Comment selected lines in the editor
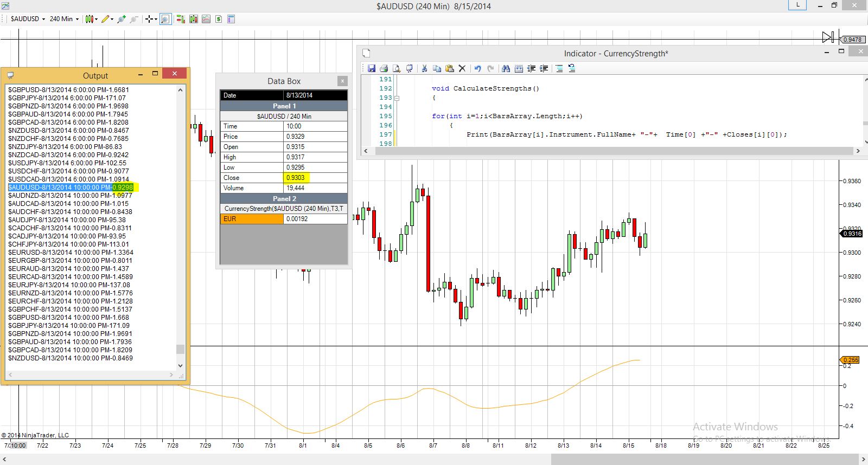 [559, 68]
